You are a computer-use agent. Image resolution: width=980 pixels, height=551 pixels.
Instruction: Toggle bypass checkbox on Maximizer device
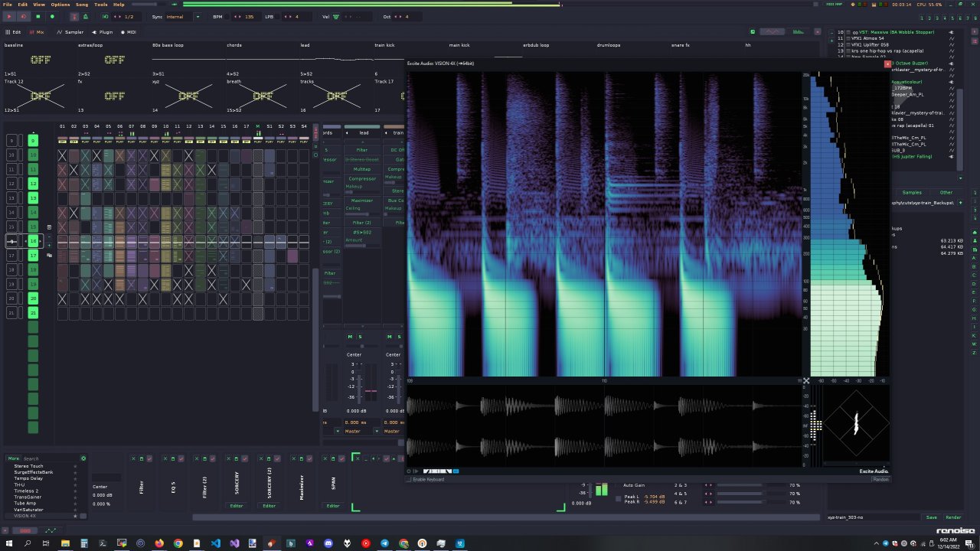click(309, 458)
